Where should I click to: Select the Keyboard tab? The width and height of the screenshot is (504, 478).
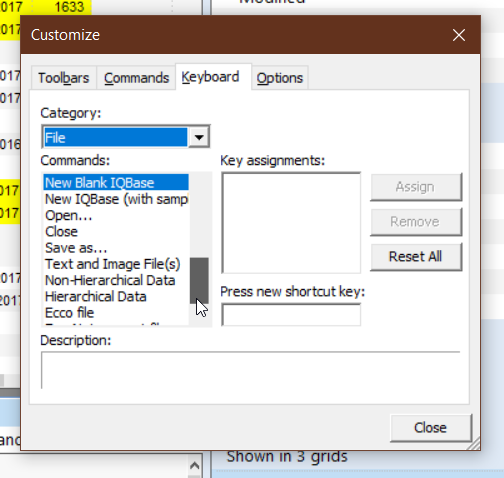[213, 77]
